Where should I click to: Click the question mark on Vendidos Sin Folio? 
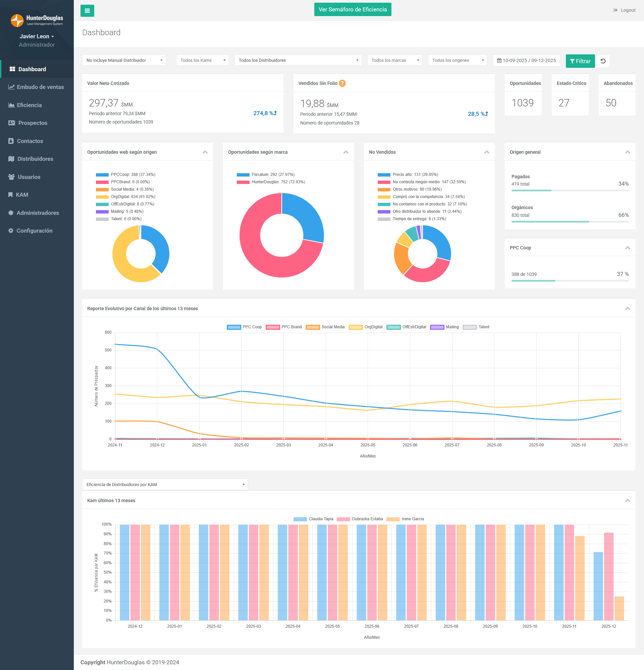(x=342, y=83)
